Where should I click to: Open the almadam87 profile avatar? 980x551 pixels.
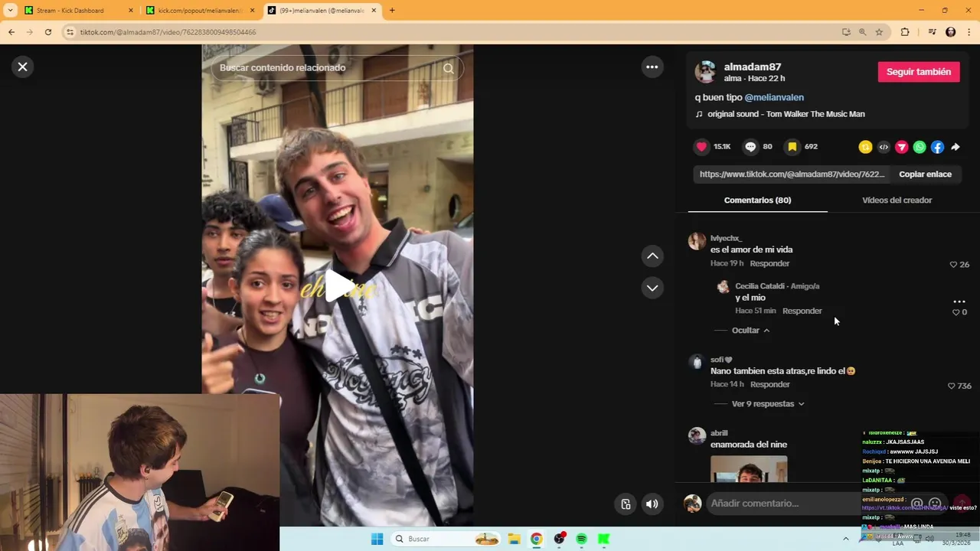point(705,72)
